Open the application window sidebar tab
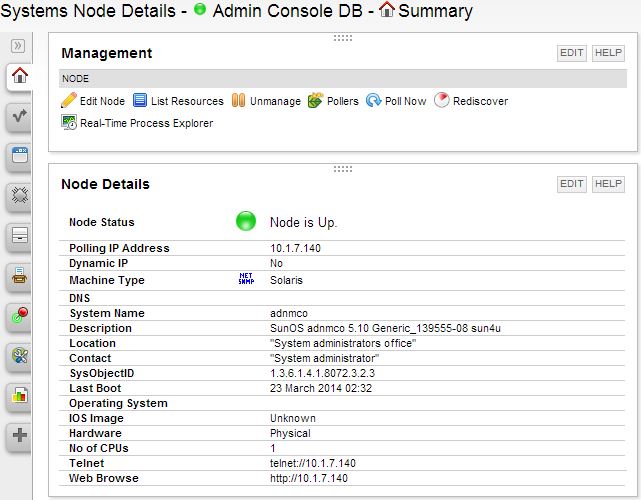 [19, 156]
